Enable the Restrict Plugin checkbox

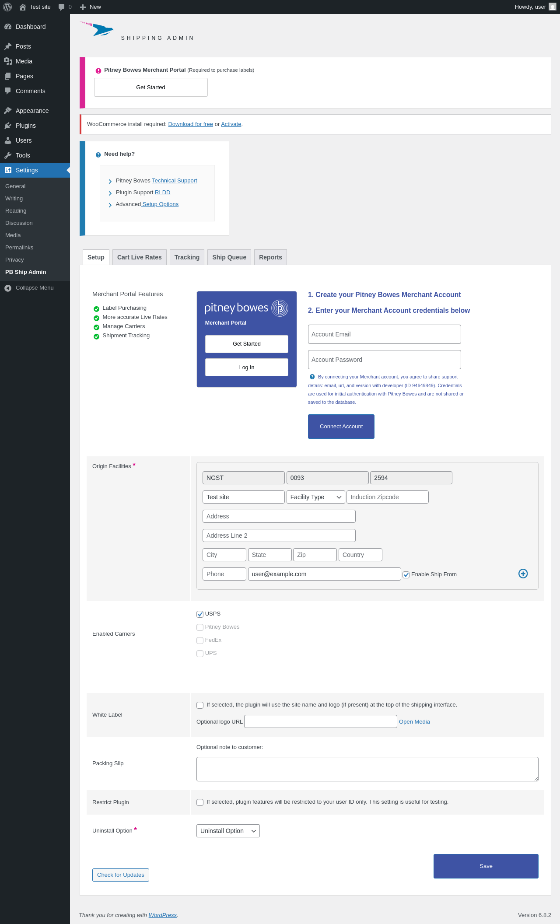click(x=200, y=802)
